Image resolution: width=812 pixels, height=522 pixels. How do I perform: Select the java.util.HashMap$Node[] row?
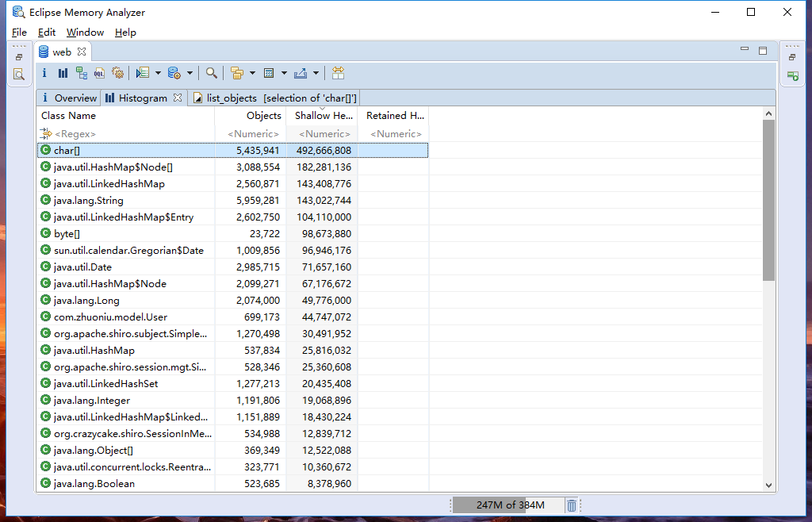pos(232,167)
